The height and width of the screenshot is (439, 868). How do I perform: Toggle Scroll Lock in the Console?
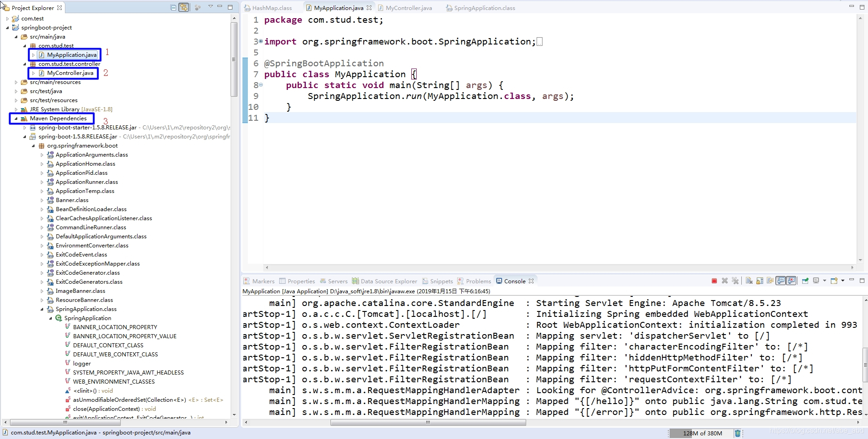(x=759, y=281)
